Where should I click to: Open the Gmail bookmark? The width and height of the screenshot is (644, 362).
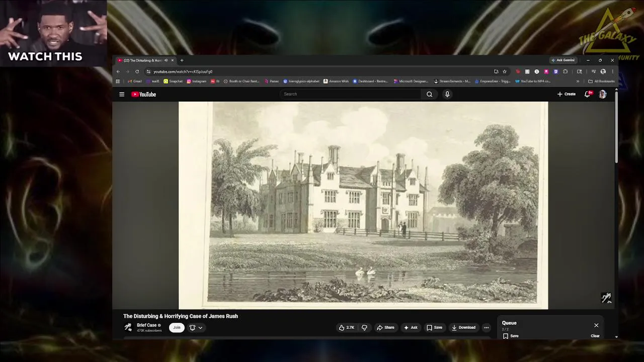[135, 81]
